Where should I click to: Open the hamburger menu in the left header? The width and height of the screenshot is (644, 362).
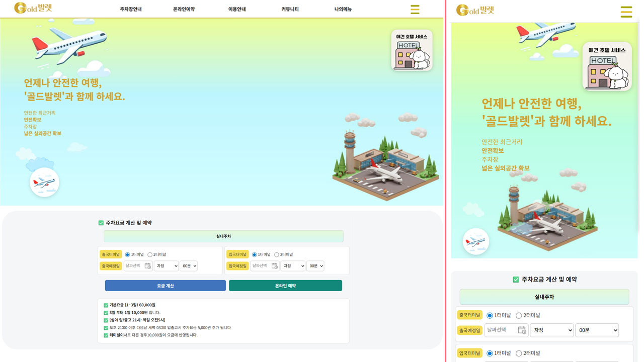click(x=415, y=9)
